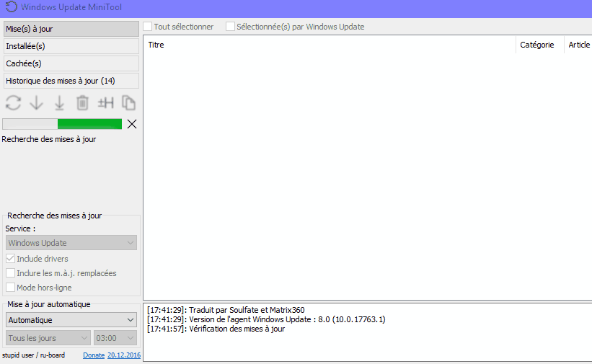592x364 pixels.
Task: Cancel search with the X icon
Action: pyautogui.click(x=132, y=124)
